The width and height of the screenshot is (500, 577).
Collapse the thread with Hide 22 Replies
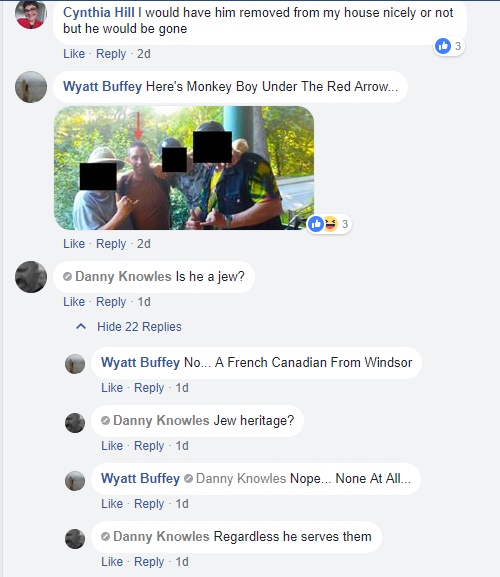coord(139,327)
